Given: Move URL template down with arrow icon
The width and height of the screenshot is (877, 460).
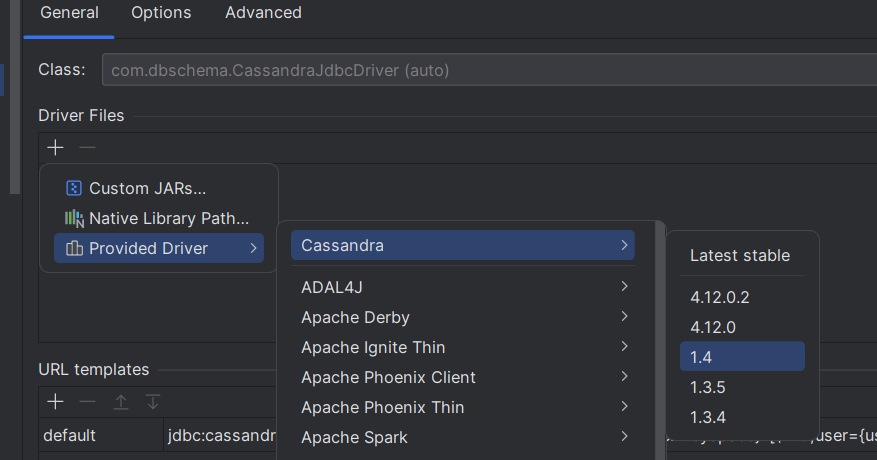Looking at the screenshot, I should click(x=152, y=401).
